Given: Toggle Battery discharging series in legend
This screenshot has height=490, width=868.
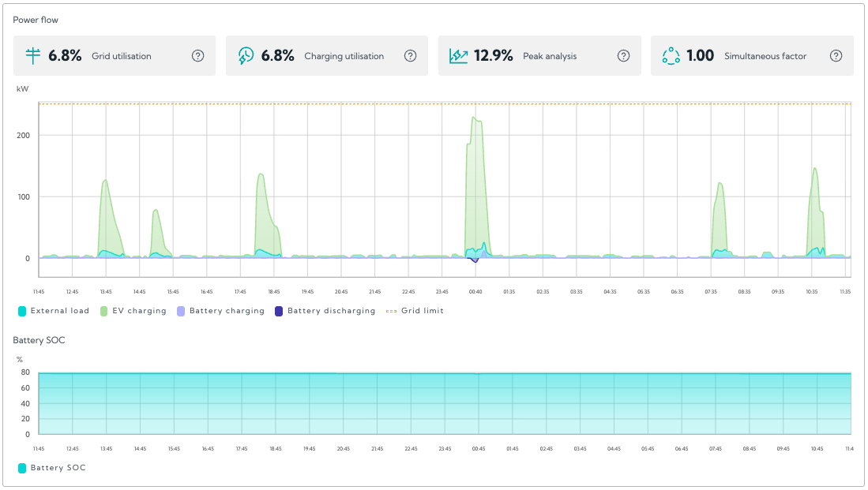Looking at the screenshot, I should [325, 311].
